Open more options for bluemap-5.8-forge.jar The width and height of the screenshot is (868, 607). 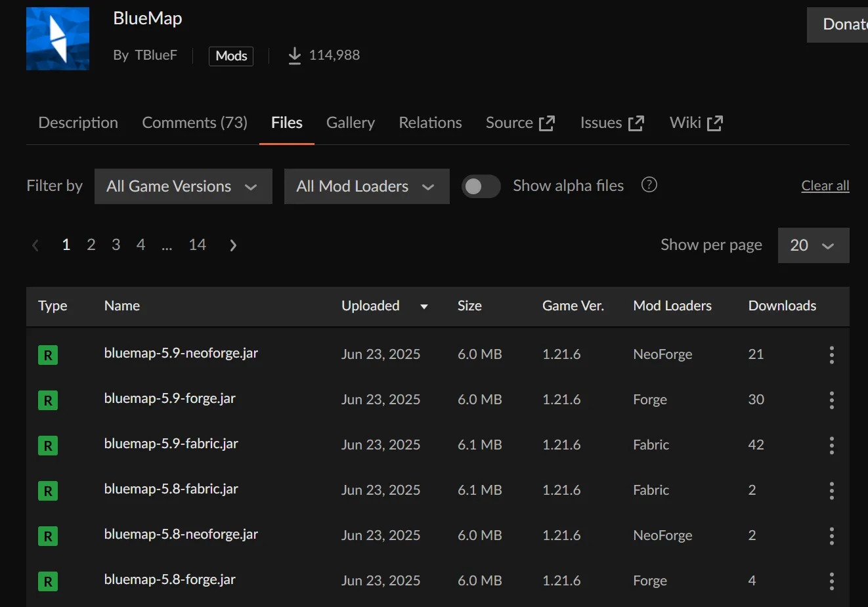coord(832,581)
